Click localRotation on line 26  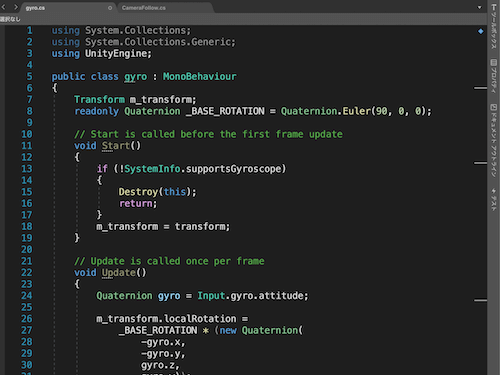pos(200,319)
